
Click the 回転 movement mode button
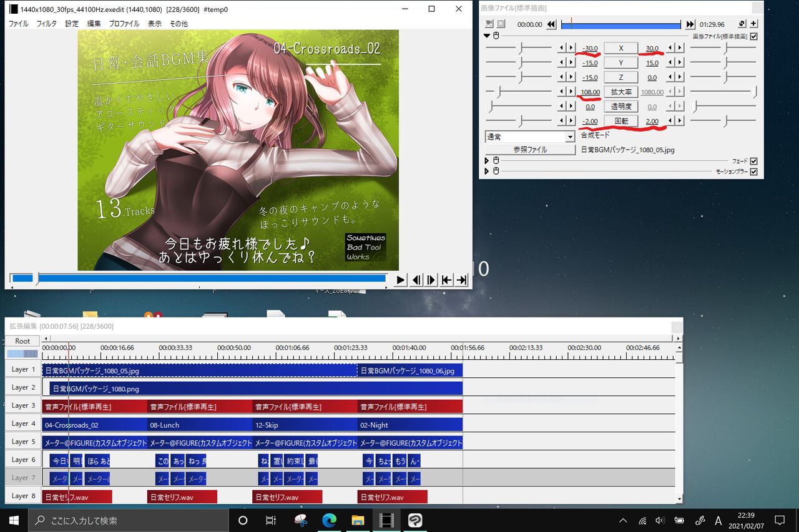[620, 121]
